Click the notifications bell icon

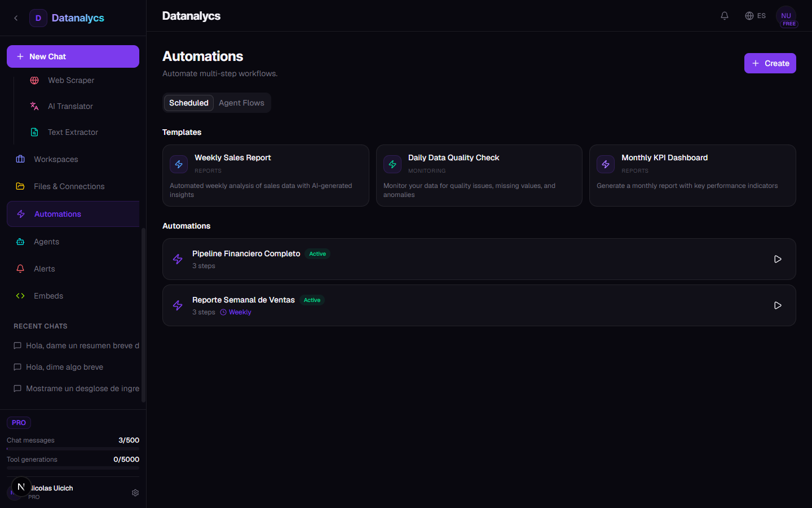(x=725, y=16)
